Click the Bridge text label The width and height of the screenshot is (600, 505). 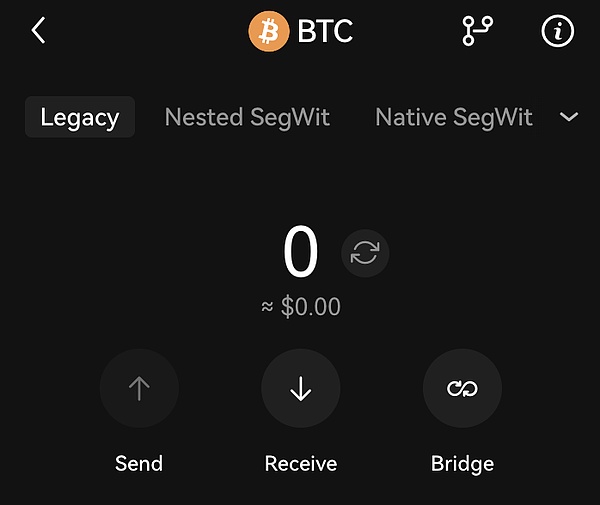(x=462, y=464)
